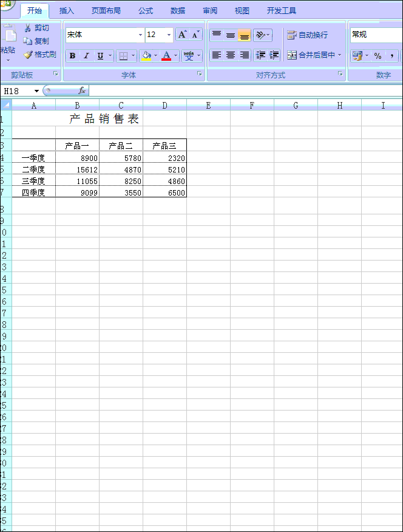Expand borders dropdown arrow

tap(133, 56)
